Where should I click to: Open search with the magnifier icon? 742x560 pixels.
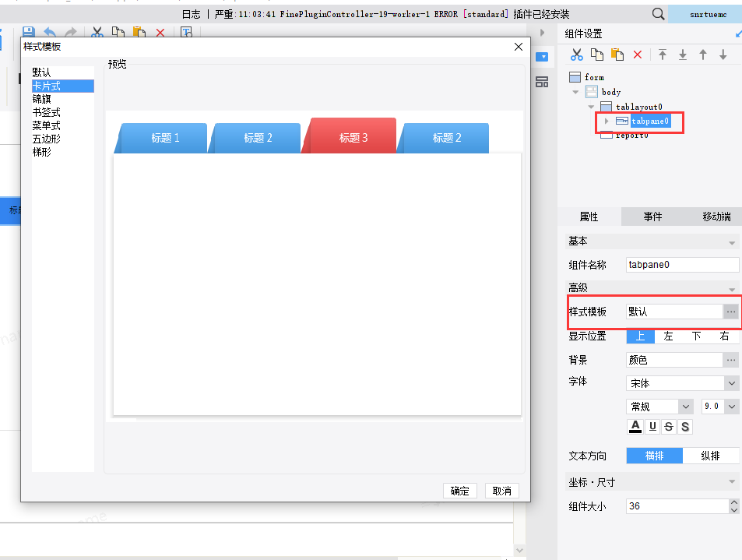tap(658, 14)
